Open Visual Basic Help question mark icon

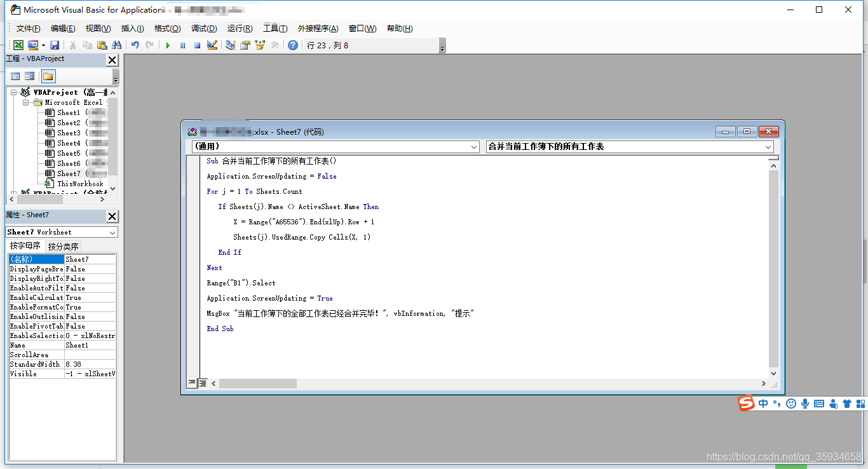tap(292, 45)
